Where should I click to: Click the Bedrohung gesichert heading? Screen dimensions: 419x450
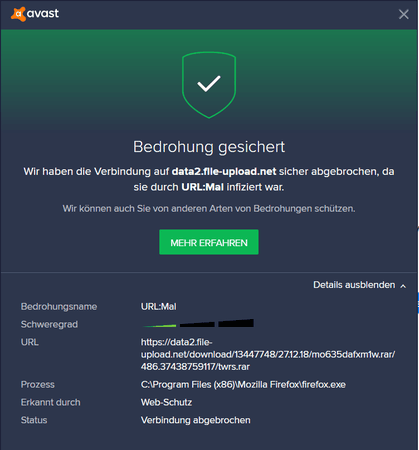point(209,147)
